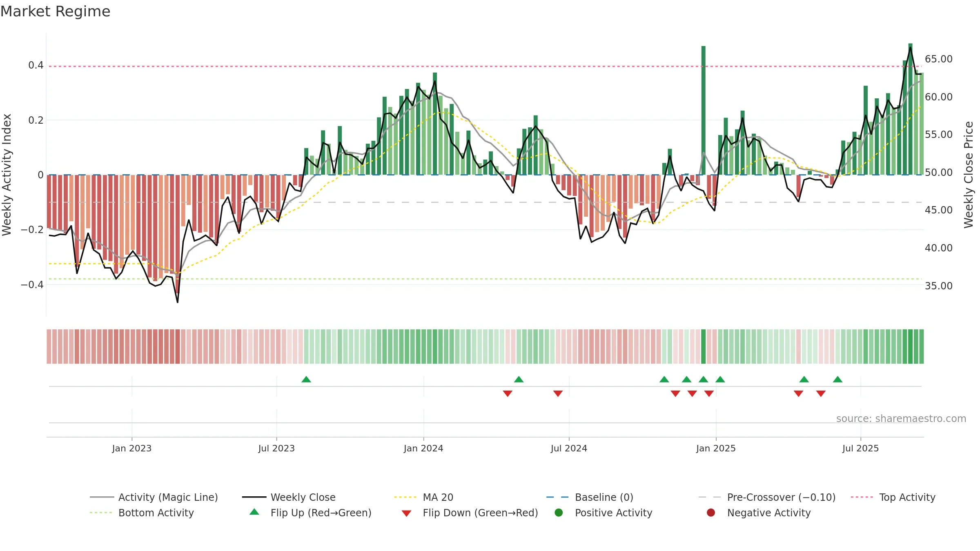Select the Flip Up marker after Jul 2023
The width and height of the screenshot is (980, 551).
click(306, 380)
